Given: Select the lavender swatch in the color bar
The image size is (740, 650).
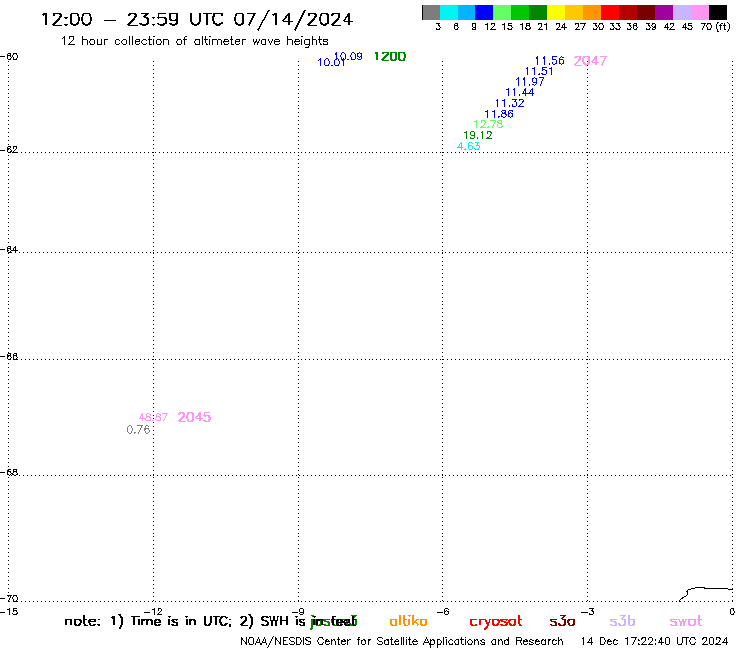Looking at the screenshot, I should 681,12.
